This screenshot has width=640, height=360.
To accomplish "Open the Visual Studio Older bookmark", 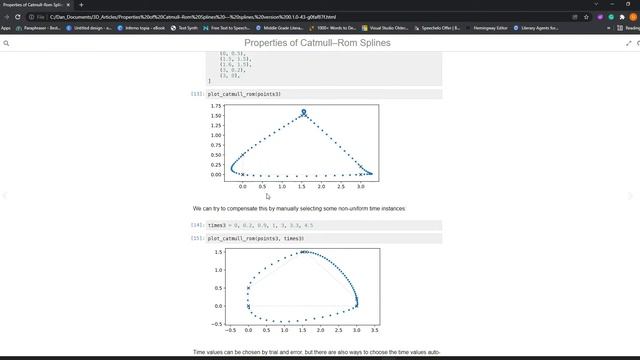I will click(385, 28).
